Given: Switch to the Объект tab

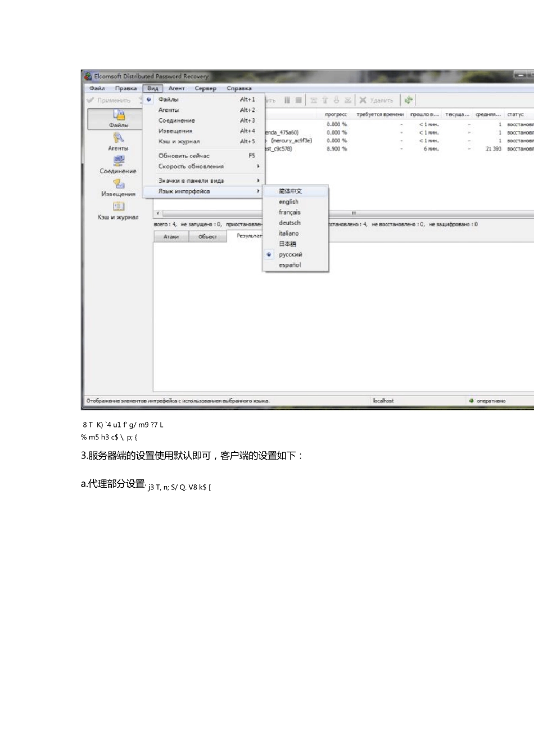Looking at the screenshot, I should tap(207, 237).
